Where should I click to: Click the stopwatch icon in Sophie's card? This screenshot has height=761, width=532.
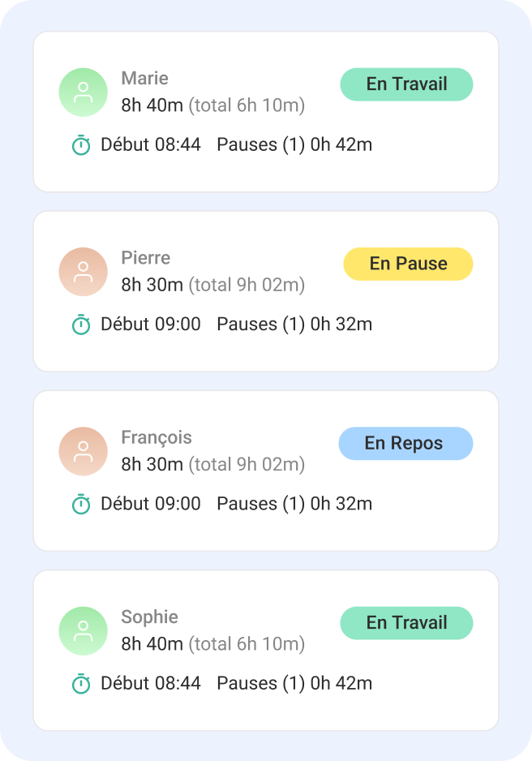[x=81, y=683]
